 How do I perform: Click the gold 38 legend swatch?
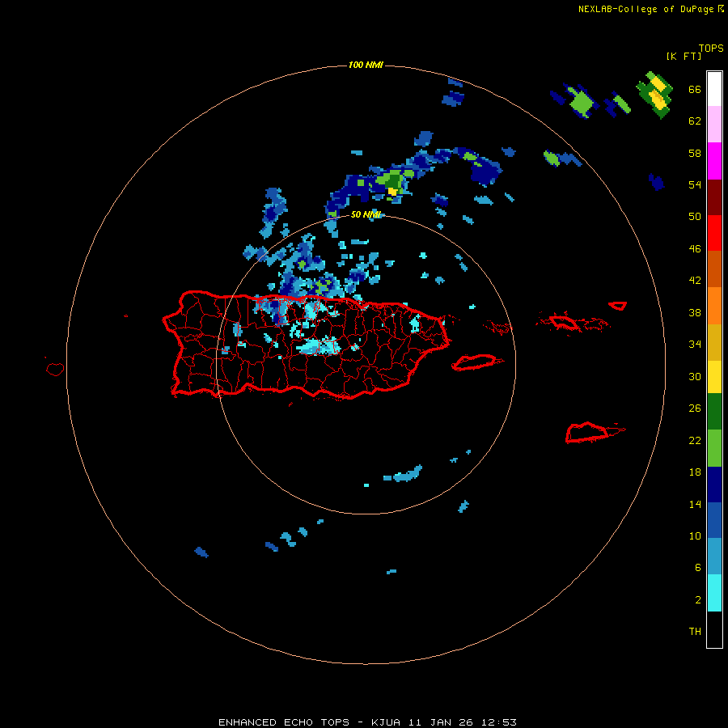pyautogui.click(x=714, y=342)
